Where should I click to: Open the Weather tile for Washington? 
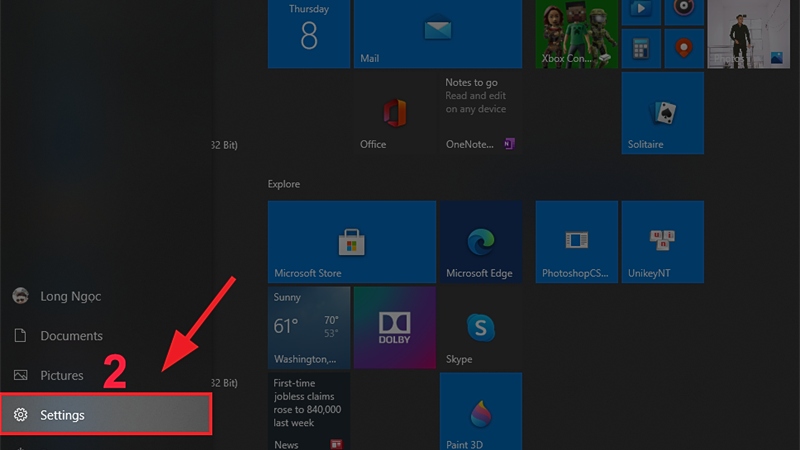click(309, 328)
